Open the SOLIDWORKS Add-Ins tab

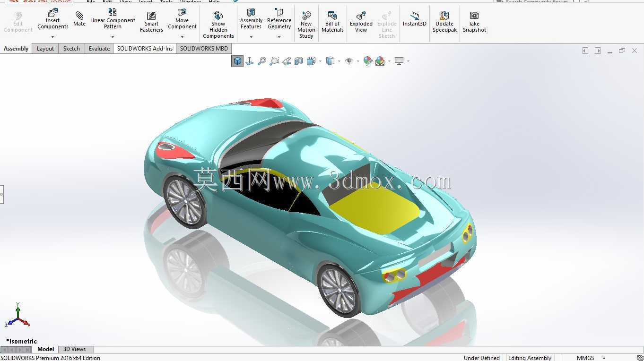tap(145, 49)
